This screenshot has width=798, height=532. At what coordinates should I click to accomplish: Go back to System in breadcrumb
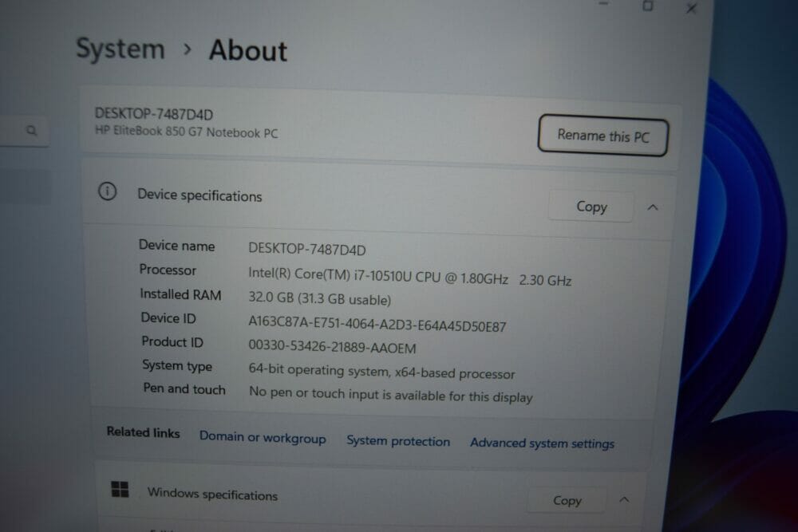click(x=120, y=49)
